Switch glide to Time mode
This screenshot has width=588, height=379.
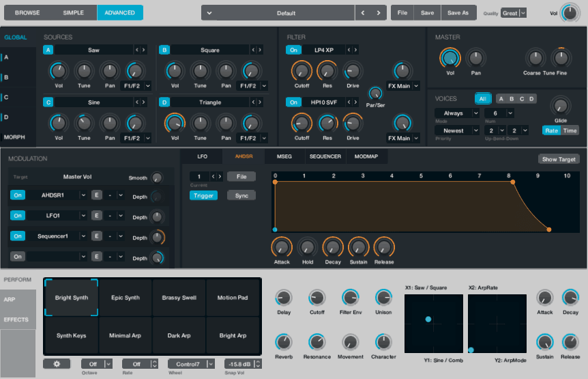(570, 130)
